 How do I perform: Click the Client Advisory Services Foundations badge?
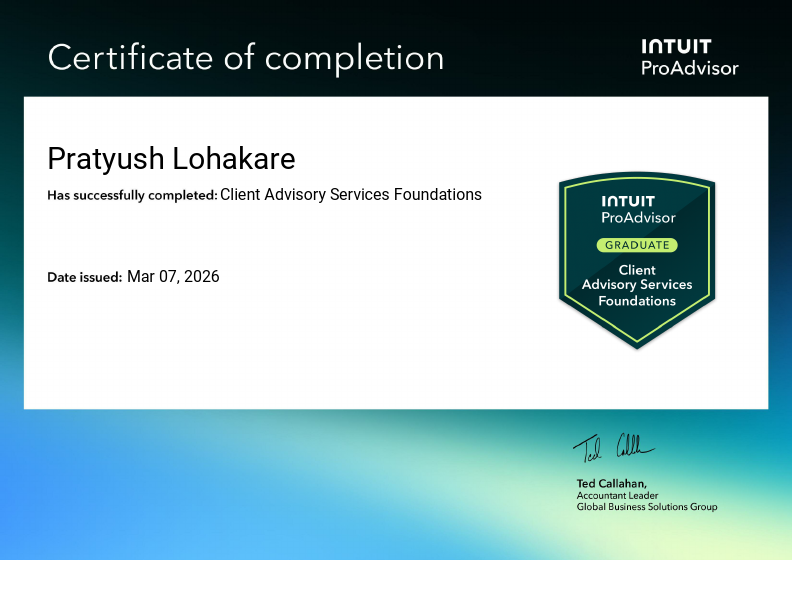(637, 260)
